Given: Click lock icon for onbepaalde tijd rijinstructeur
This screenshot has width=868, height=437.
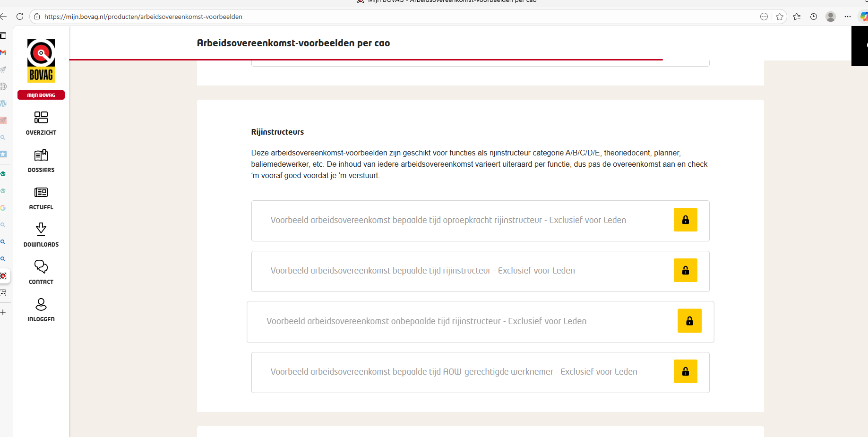Looking at the screenshot, I should pyautogui.click(x=689, y=321).
